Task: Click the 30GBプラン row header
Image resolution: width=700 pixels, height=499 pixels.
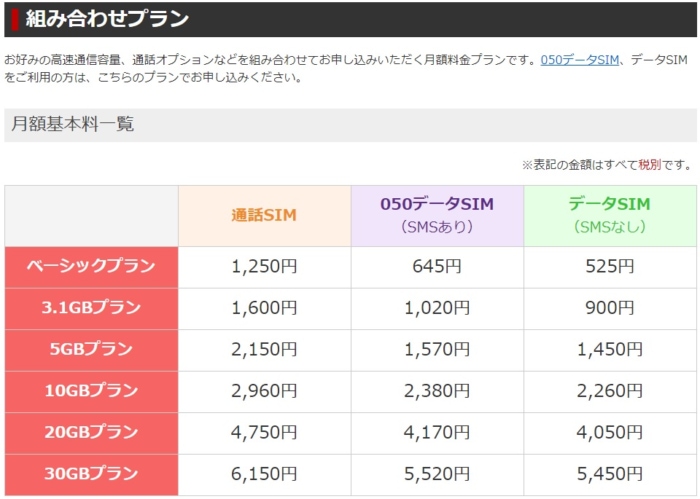Action: tap(92, 474)
